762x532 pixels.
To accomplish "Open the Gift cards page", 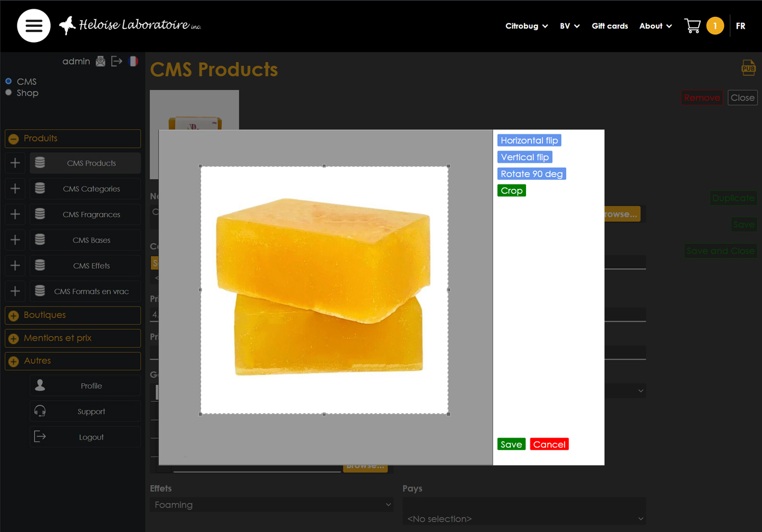I will point(609,26).
